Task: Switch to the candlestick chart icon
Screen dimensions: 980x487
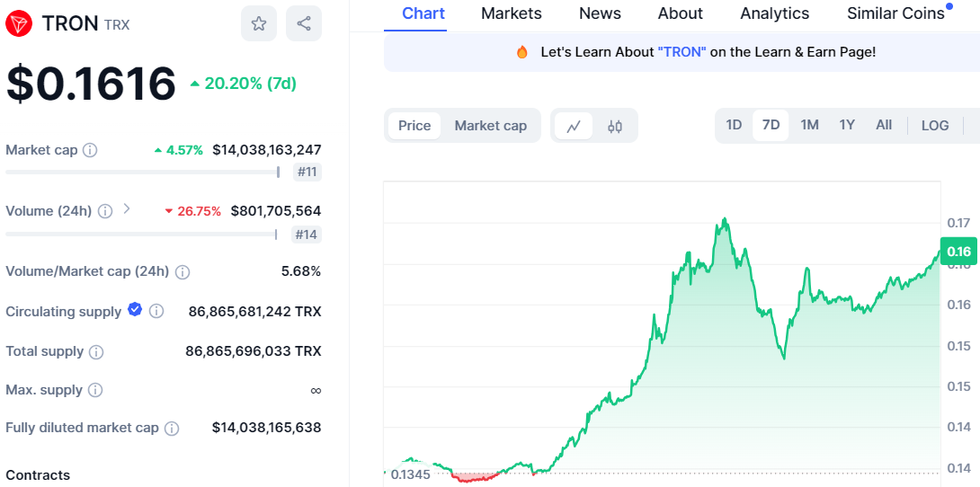Action: pyautogui.click(x=615, y=126)
